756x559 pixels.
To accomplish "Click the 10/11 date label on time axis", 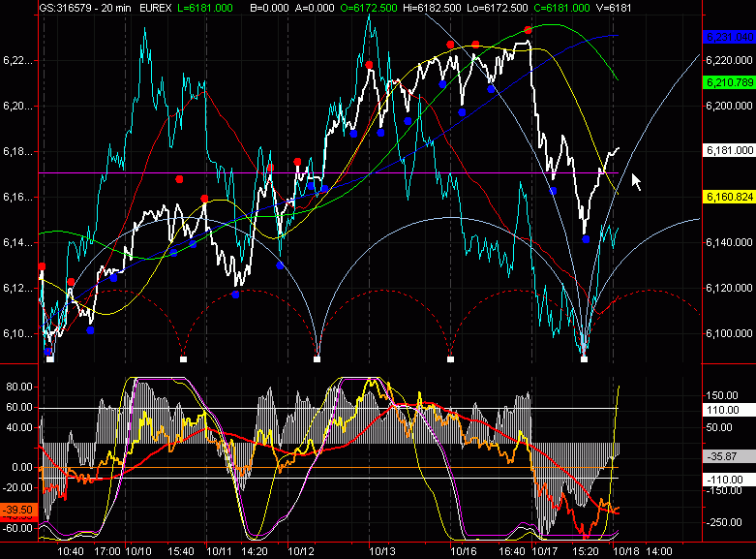I will click(220, 551).
